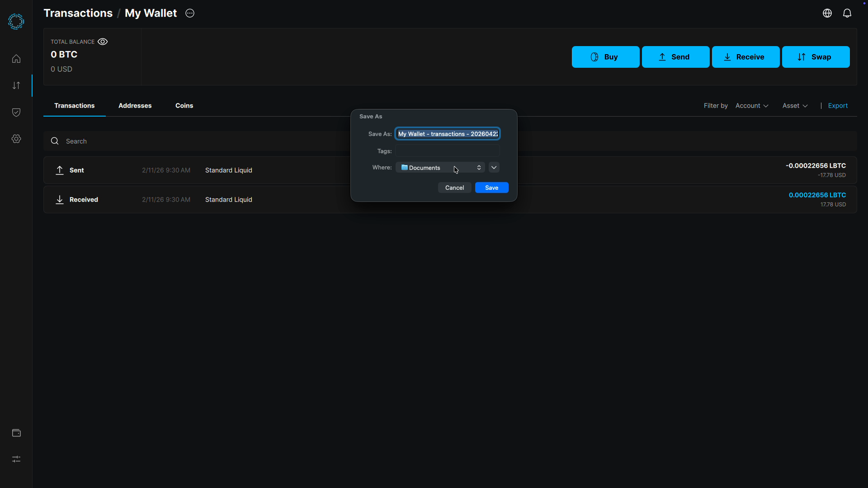868x488 pixels.
Task: Switch to the Coins tab
Action: coord(184,105)
